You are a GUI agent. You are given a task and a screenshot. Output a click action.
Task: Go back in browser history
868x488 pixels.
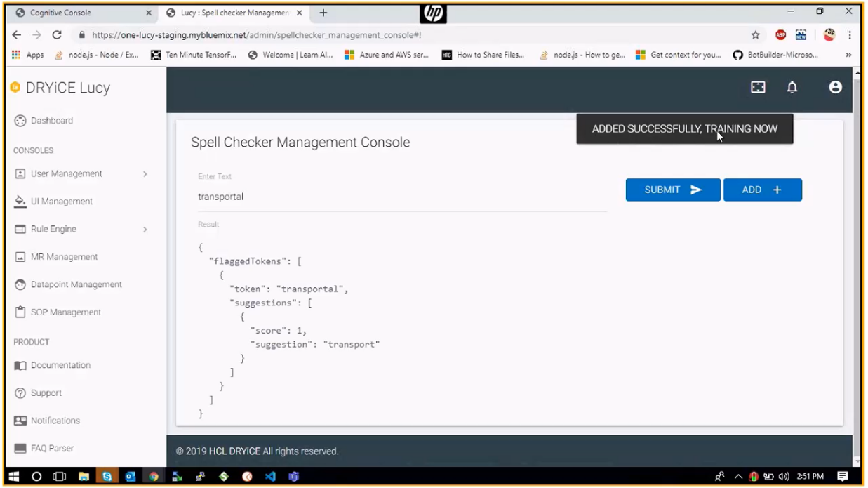point(17,34)
